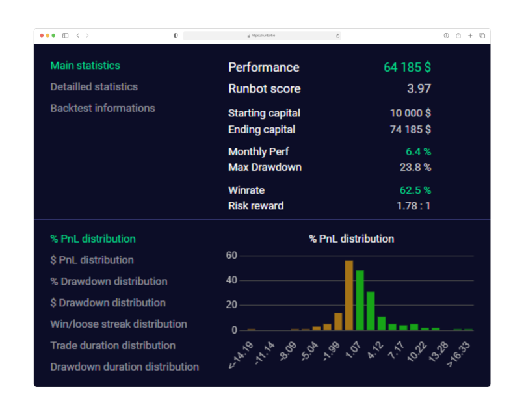Select the Main statistics section
The height and width of the screenshot is (420, 524).
(85, 65)
